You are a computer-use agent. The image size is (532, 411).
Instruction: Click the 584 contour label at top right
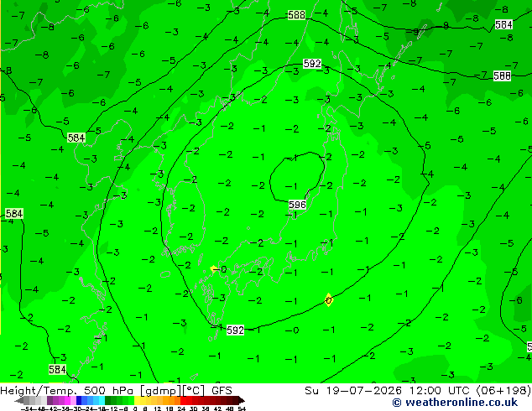[503, 25]
